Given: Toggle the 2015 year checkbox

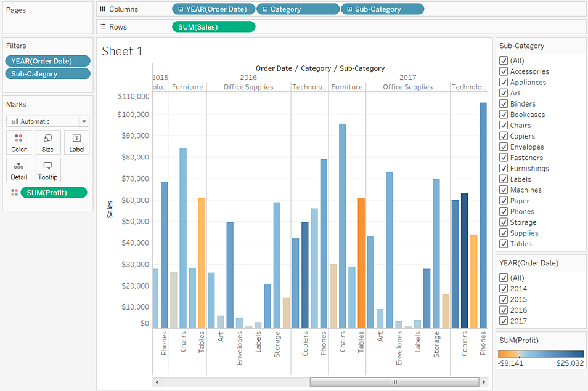Looking at the screenshot, I should coord(504,299).
